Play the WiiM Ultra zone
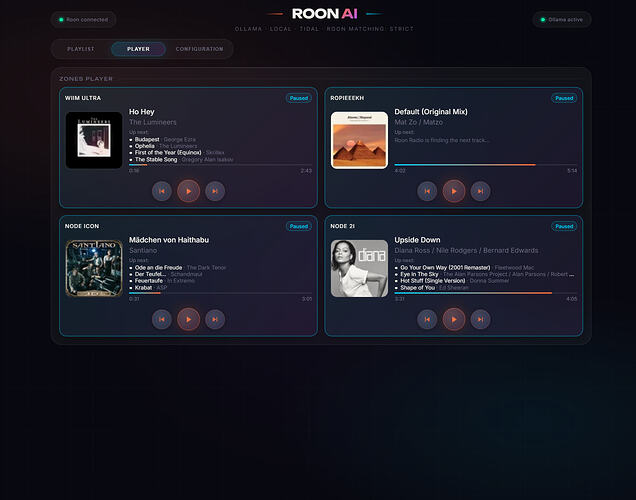 pos(189,191)
